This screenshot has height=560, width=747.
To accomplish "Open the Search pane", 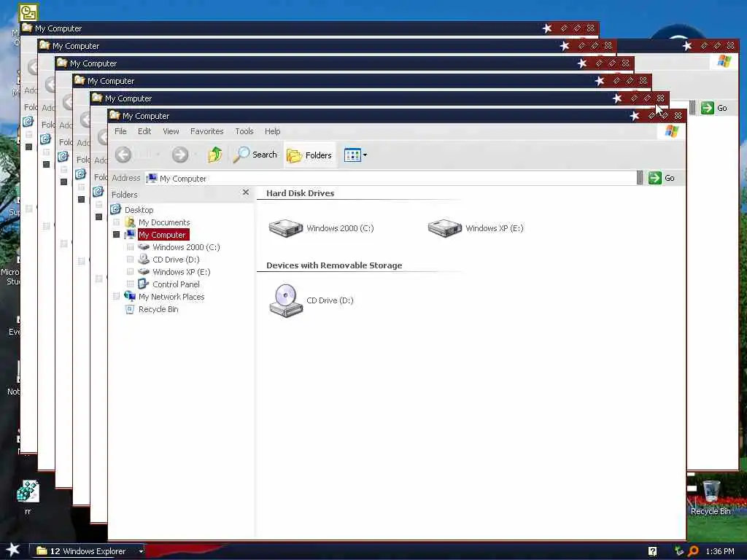I will point(255,155).
